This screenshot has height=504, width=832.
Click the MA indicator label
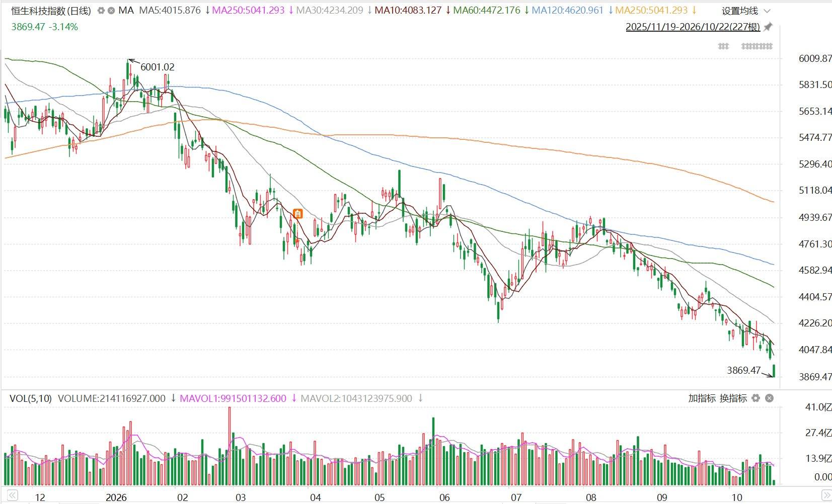[x=126, y=11]
